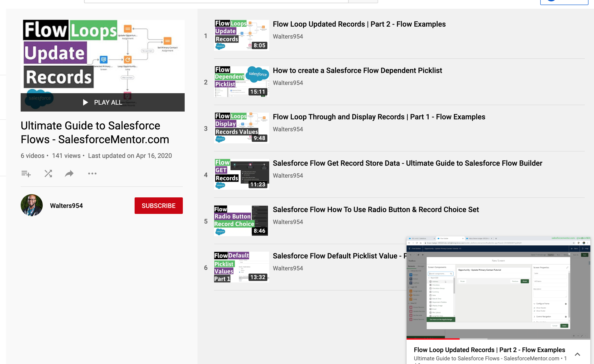594x364 pixels.
Task: Open the Flow Dependent Picklist video title
Action: click(x=357, y=70)
